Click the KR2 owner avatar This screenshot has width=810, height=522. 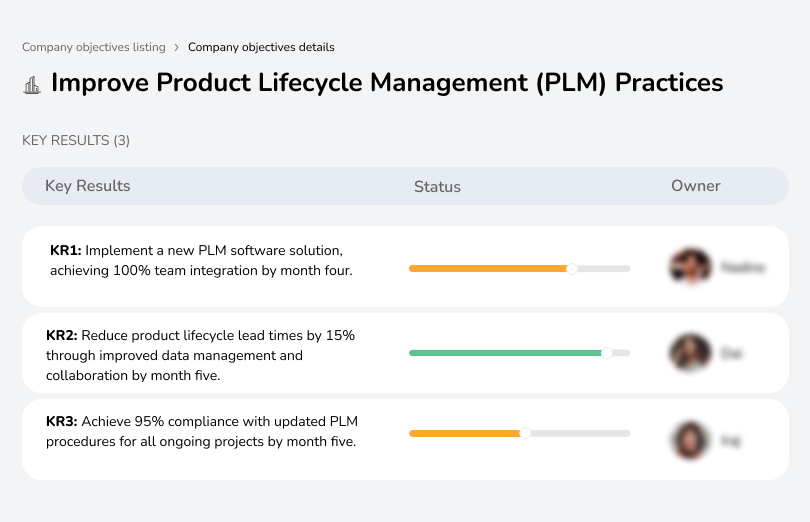[x=691, y=353]
